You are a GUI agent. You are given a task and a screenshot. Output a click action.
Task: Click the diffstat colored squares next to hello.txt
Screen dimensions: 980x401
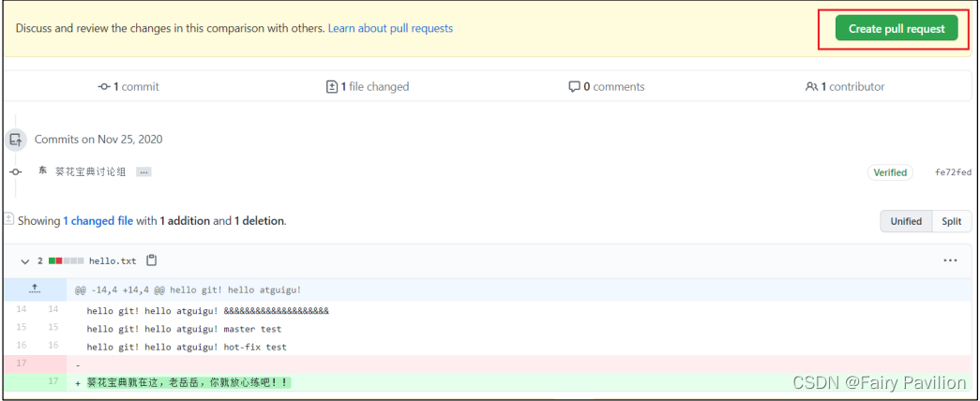tap(67, 261)
